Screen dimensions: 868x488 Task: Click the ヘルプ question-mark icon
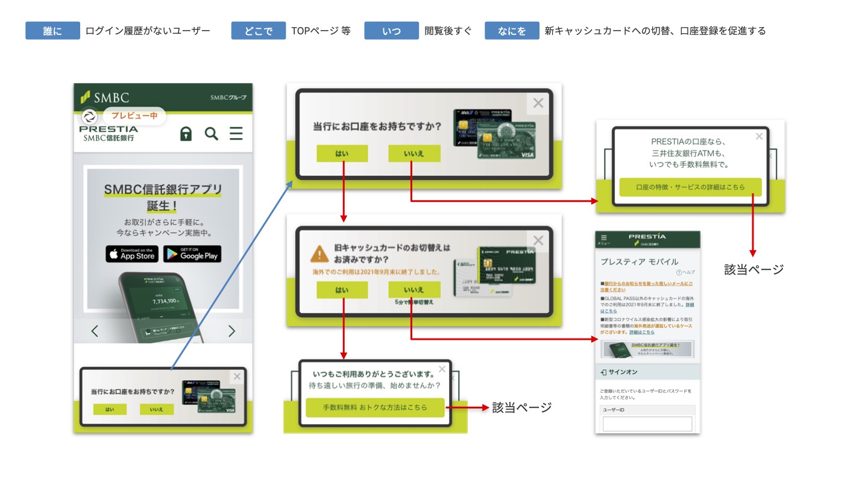679,272
